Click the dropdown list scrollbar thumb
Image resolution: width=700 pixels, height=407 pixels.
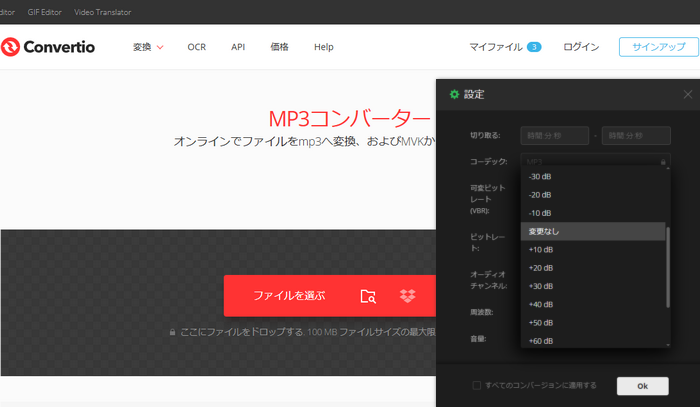point(668,267)
